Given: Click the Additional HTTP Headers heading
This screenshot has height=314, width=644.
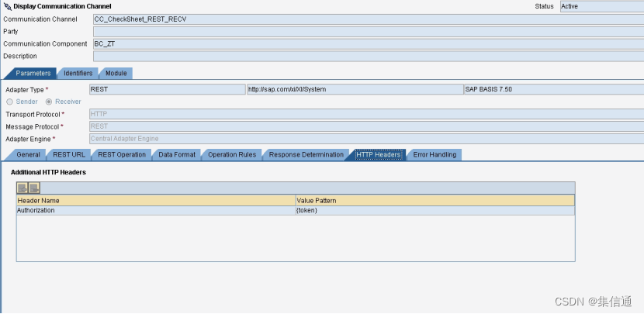Looking at the screenshot, I should pyautogui.click(x=48, y=172).
